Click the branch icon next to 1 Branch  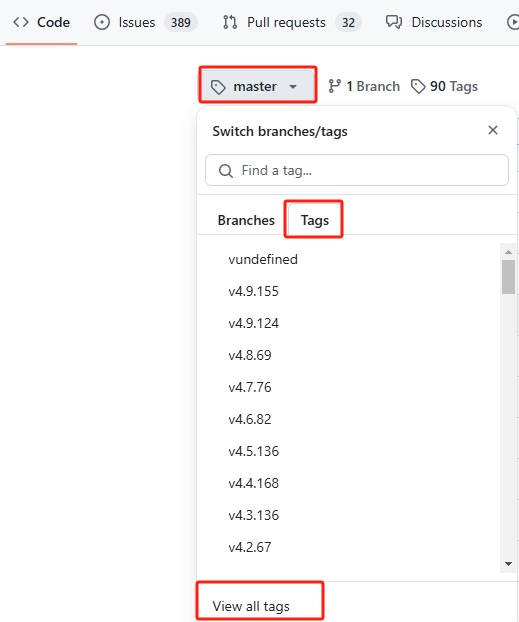point(334,86)
